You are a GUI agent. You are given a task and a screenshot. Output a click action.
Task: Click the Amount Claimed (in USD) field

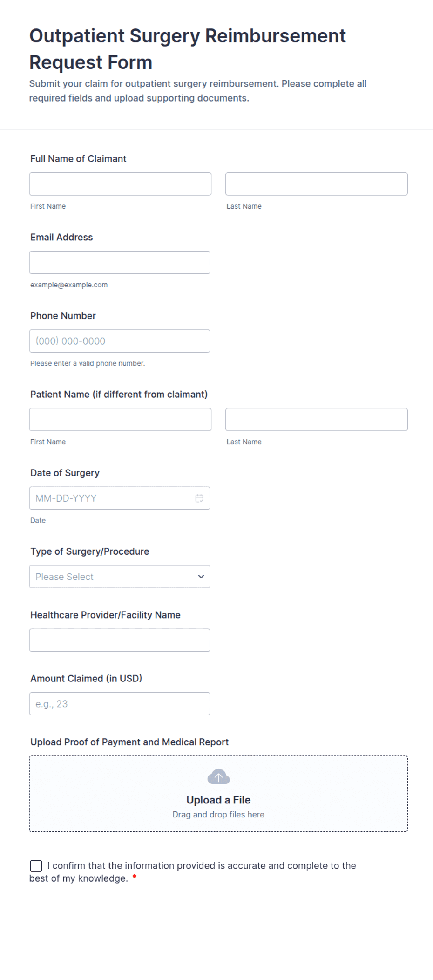tap(120, 704)
